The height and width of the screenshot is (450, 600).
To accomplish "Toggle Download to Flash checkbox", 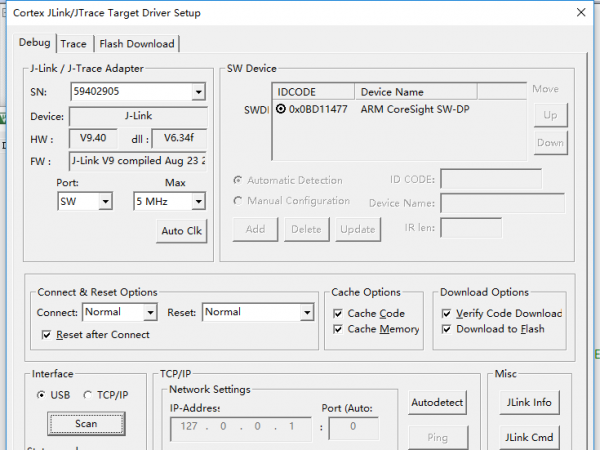I will click(447, 329).
